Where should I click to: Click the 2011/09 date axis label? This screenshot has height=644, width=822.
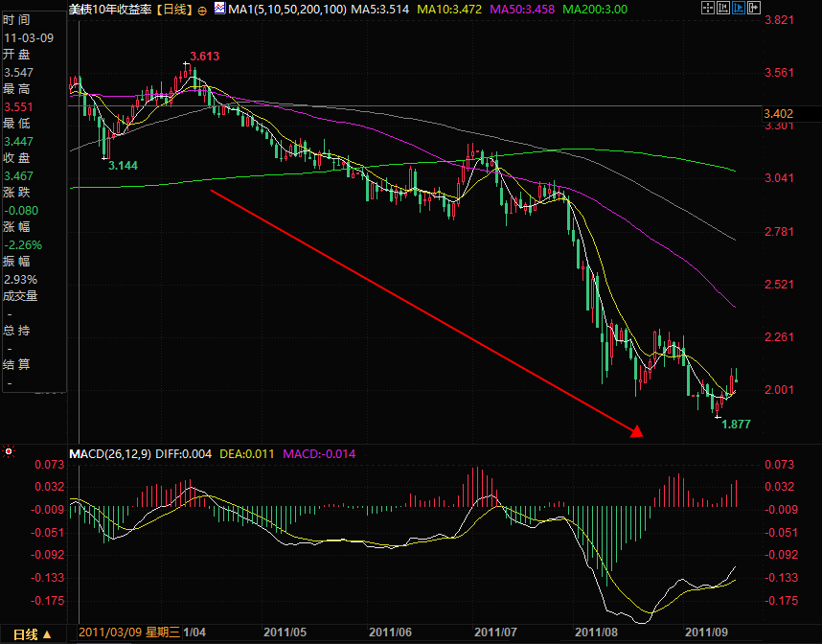click(x=706, y=632)
